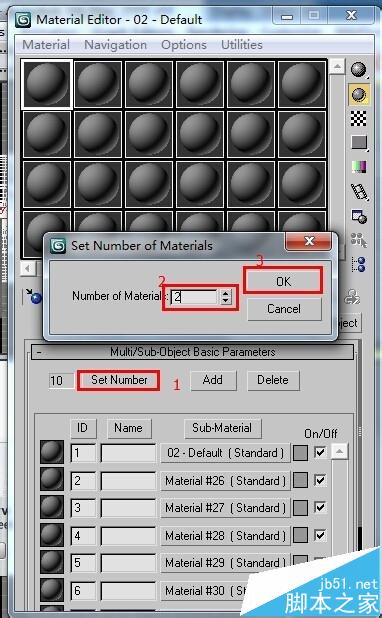Toggle the Backlight icon
This screenshot has height=618, width=382.
click(x=359, y=94)
